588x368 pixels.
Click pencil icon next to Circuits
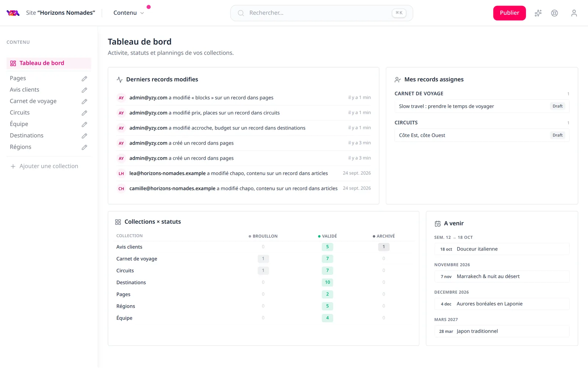[85, 113]
